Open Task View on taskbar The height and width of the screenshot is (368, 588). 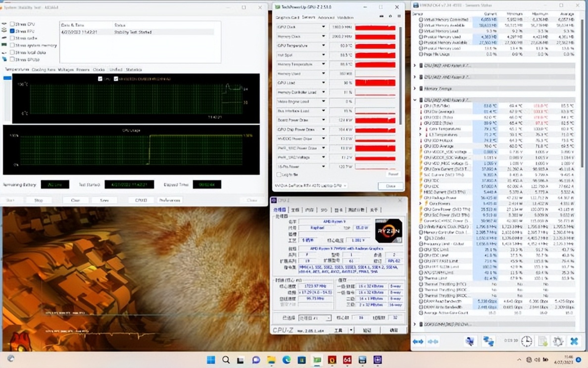pyautogui.click(x=241, y=360)
